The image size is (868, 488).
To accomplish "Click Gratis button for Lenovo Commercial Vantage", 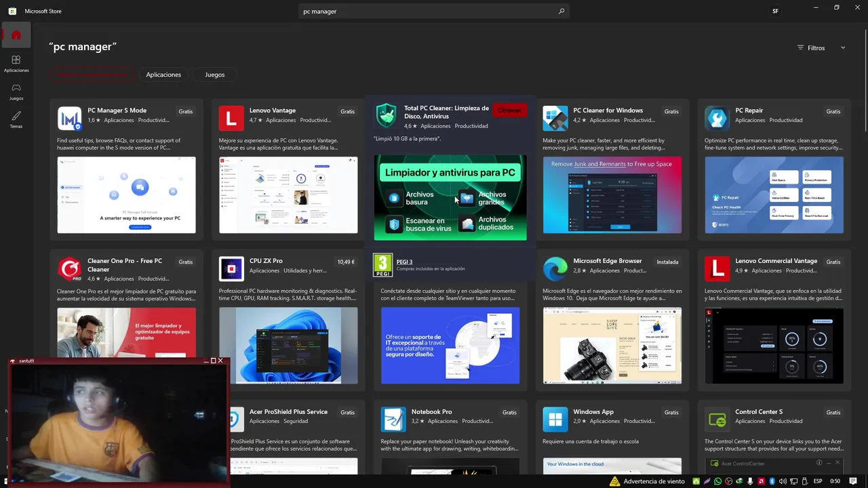I will (833, 262).
